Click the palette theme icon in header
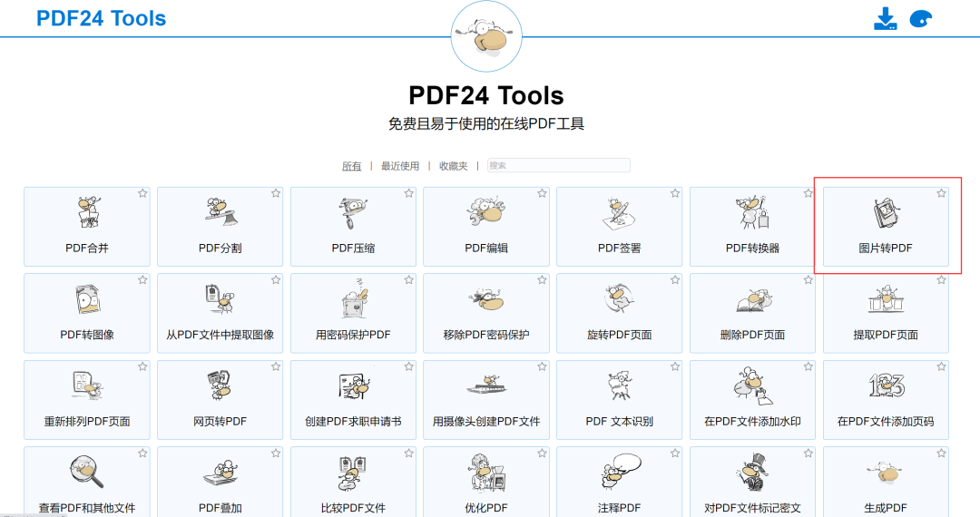Viewport: 980px width, 517px height. (921, 19)
